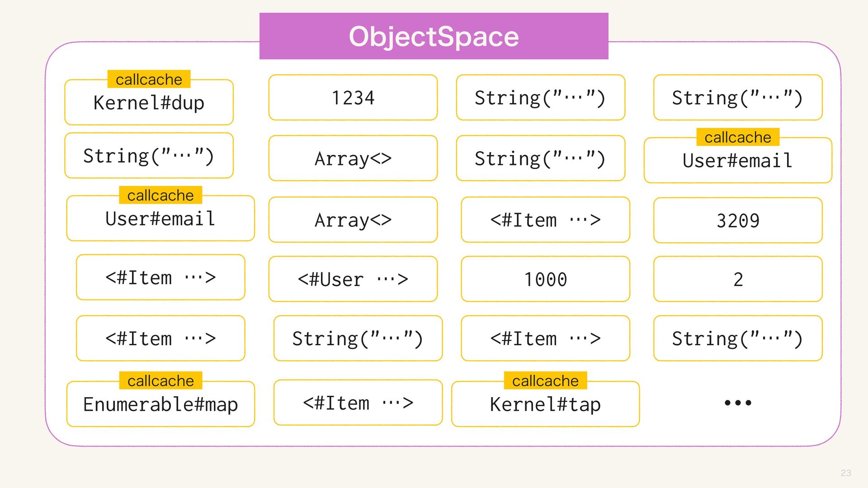This screenshot has width=868, height=488.
Task: Click the 1000 object box
Action: pyautogui.click(x=546, y=279)
